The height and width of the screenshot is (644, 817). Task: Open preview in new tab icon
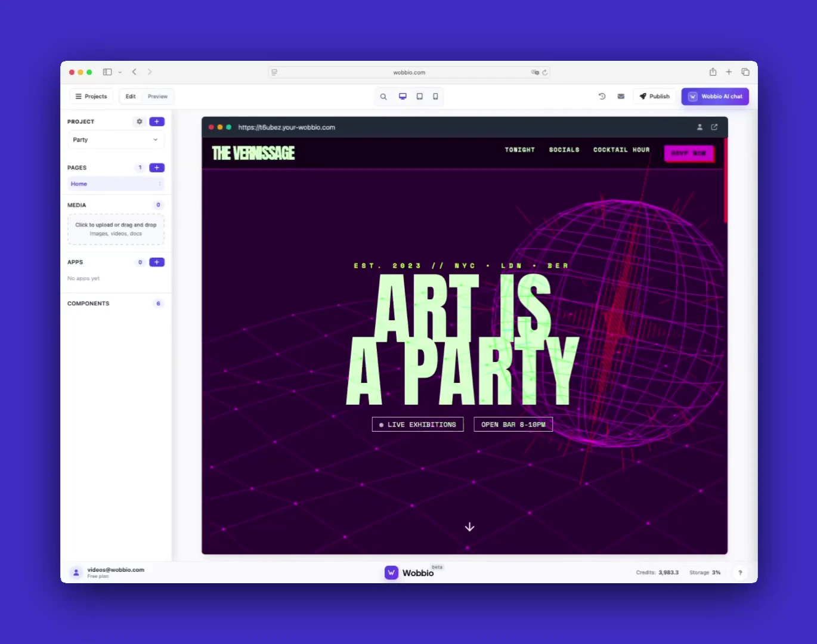point(714,127)
